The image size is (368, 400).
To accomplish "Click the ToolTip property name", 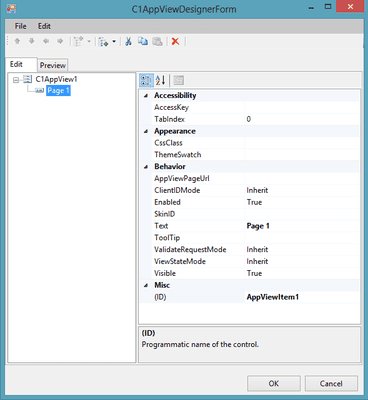I will click(167, 238).
